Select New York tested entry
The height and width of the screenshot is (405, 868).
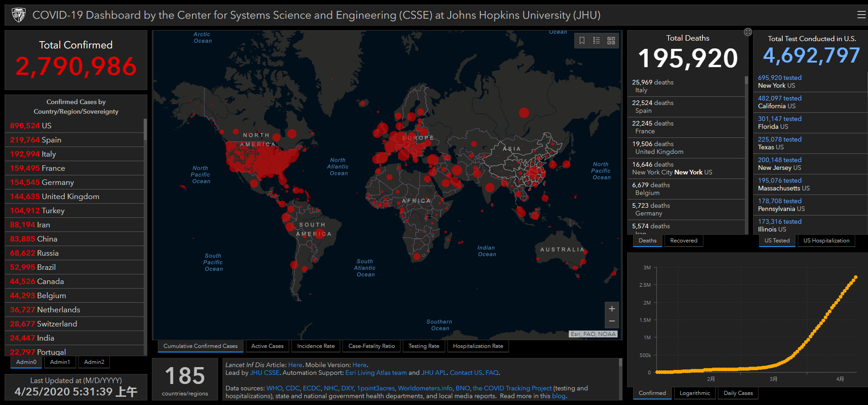(780, 82)
